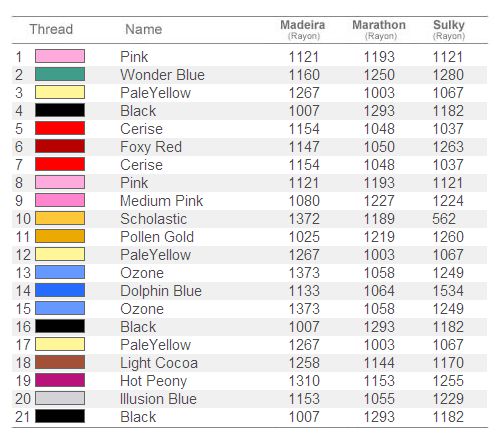
Task: Select the Pollen Gold color swatch
Action: pyautogui.click(x=60, y=236)
